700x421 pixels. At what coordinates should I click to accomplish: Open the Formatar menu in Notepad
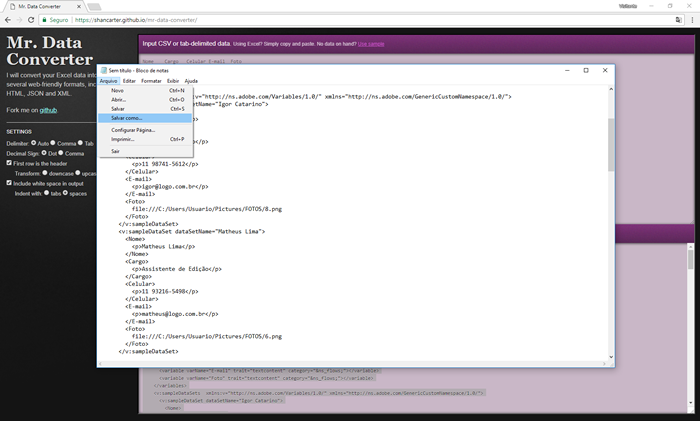pyautogui.click(x=151, y=81)
